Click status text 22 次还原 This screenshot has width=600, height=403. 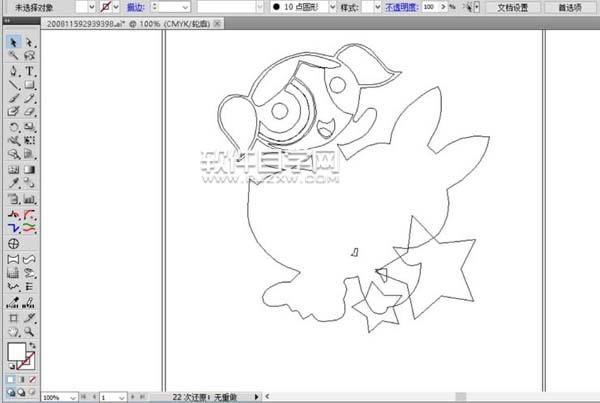(190, 397)
